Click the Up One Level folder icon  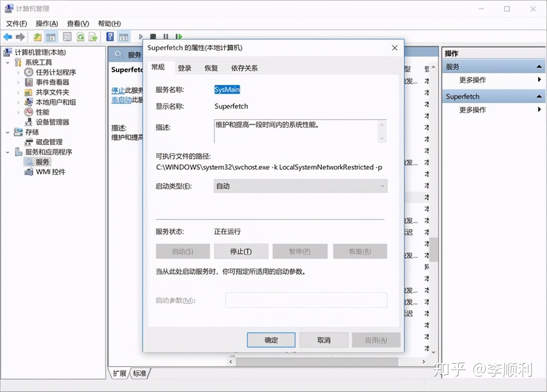38,37
